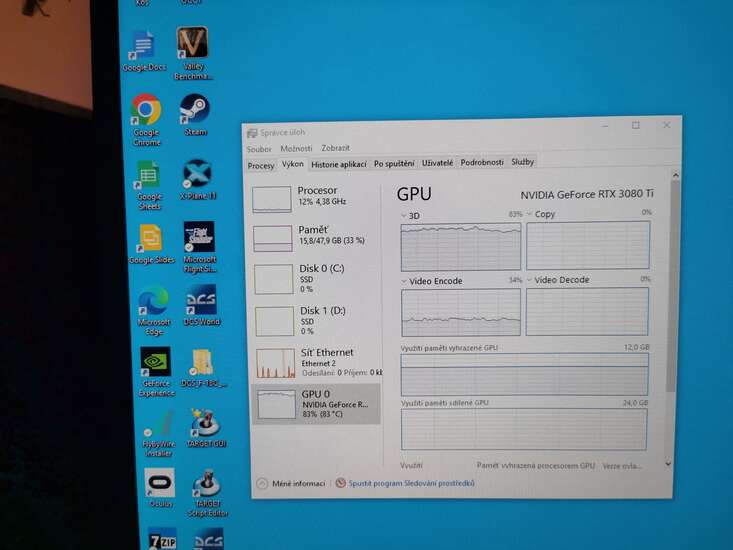Viewport: 733px width, 550px height.
Task: Open the GeForce Experience desktop icon
Action: coord(156,372)
